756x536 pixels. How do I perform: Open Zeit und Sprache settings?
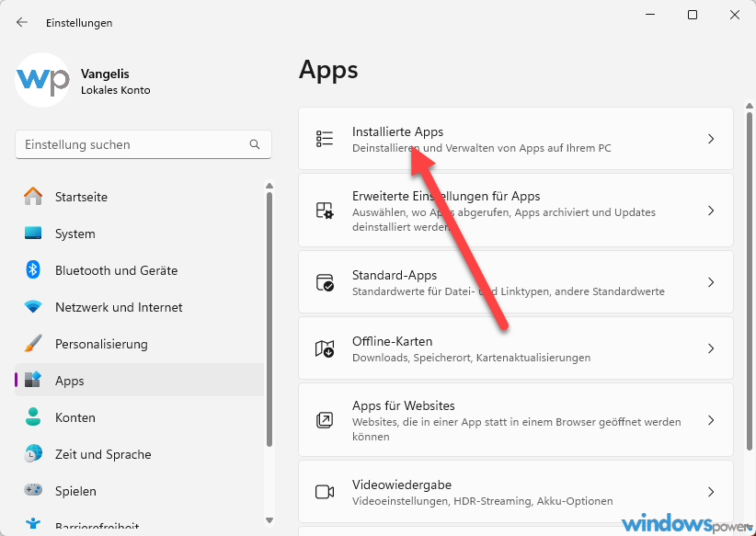click(x=140, y=454)
